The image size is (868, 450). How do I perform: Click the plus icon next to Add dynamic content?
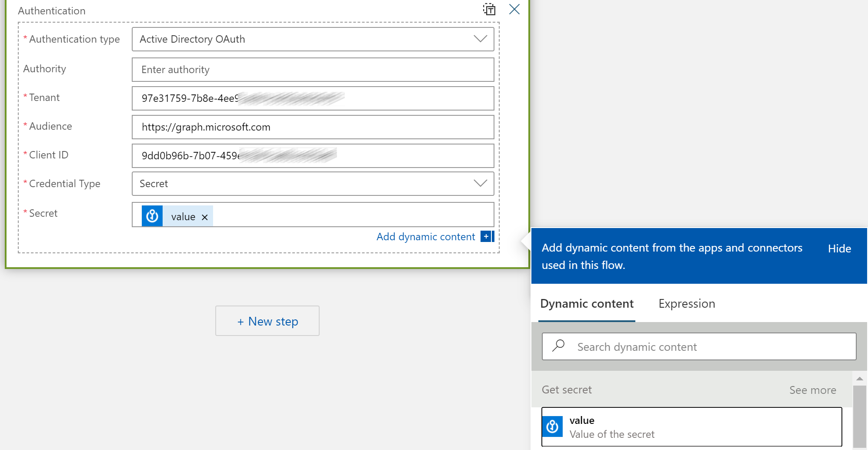[486, 236]
